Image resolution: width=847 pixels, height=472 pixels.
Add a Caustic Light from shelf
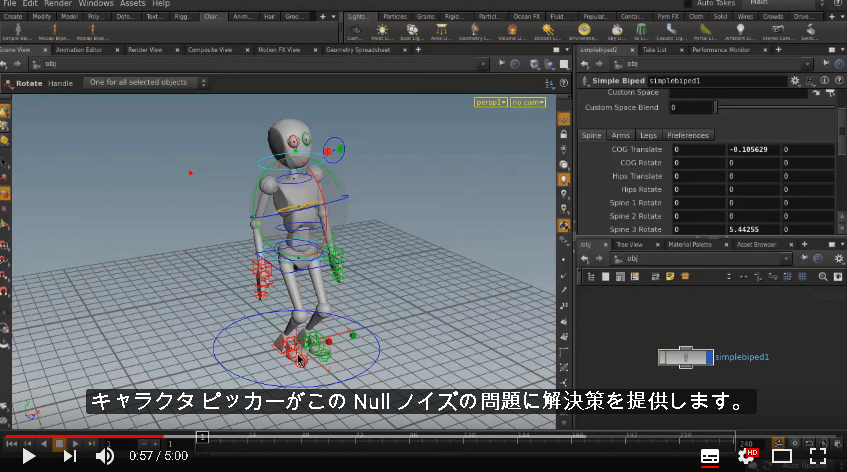[x=671, y=32]
